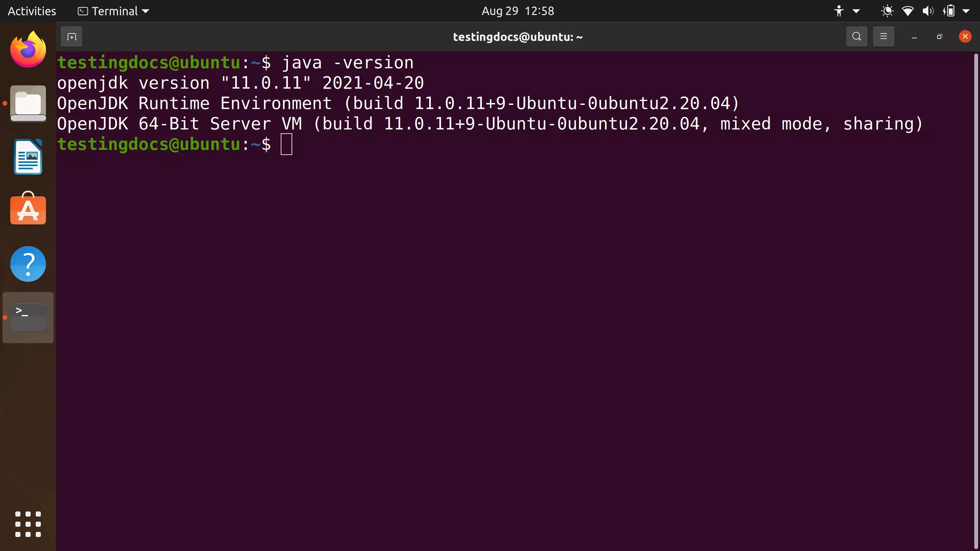Mute audio via volume indicator
Viewport: 980px width, 551px height.
click(927, 11)
